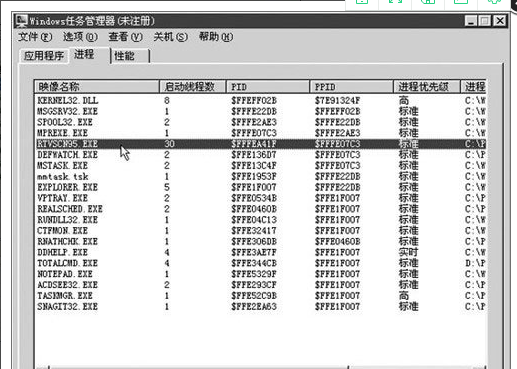This screenshot has height=369, width=517.
Task: Open the 查看(V) menu
Action: (x=125, y=37)
